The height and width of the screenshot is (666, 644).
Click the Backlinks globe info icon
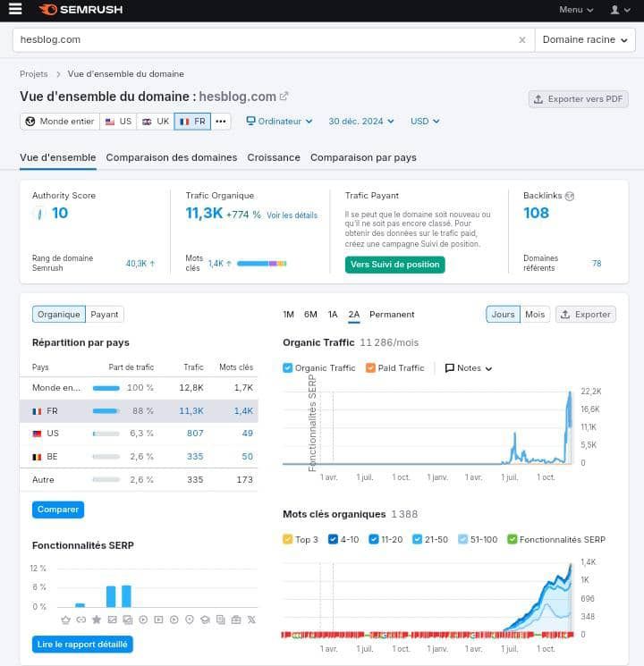[570, 196]
